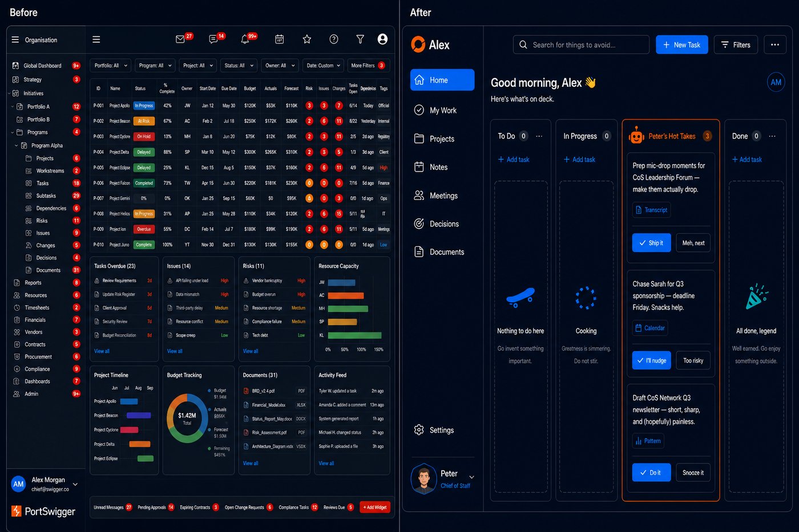799x532 pixels.
Task: Click Project Apollo timeline bar
Action: coord(129,401)
